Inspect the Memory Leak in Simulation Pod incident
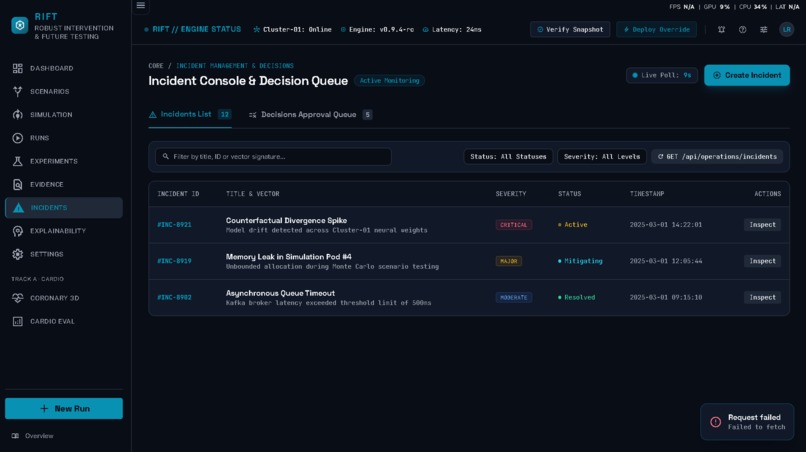This screenshot has height=452, width=806. (x=762, y=261)
